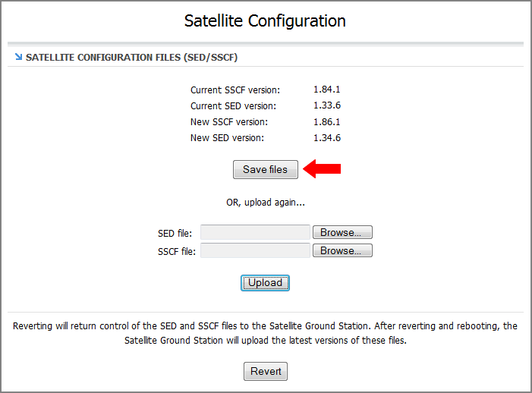Click the New SSCF version label

click(x=229, y=122)
